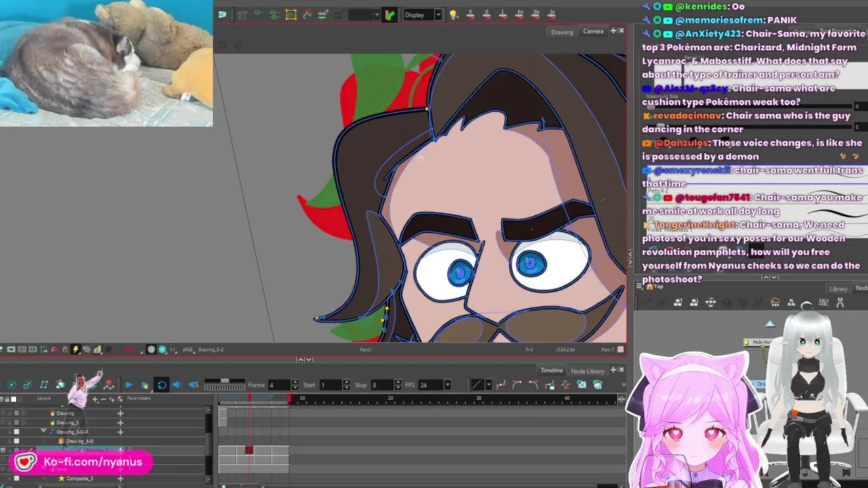Click the green and red render preview icon

tap(390, 15)
